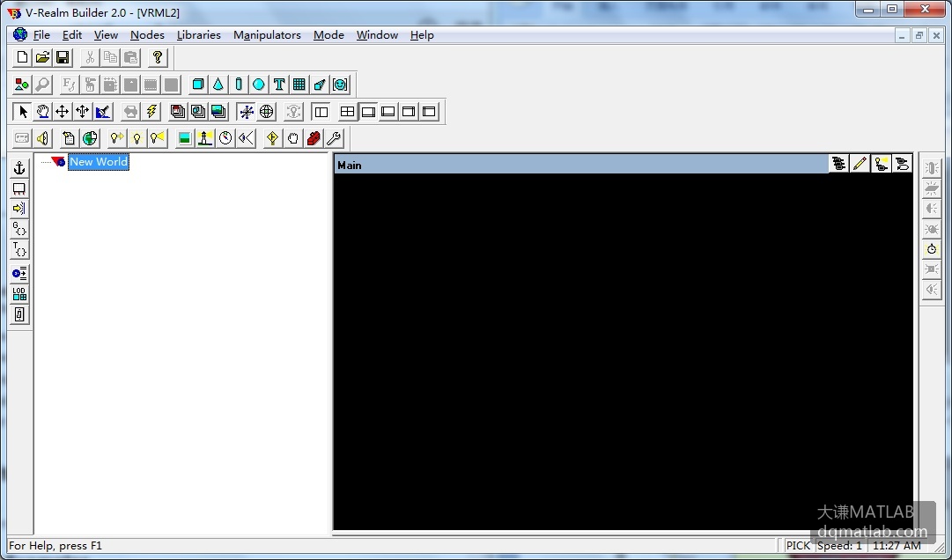
Task: Open the Nodes menu
Action: tap(148, 35)
